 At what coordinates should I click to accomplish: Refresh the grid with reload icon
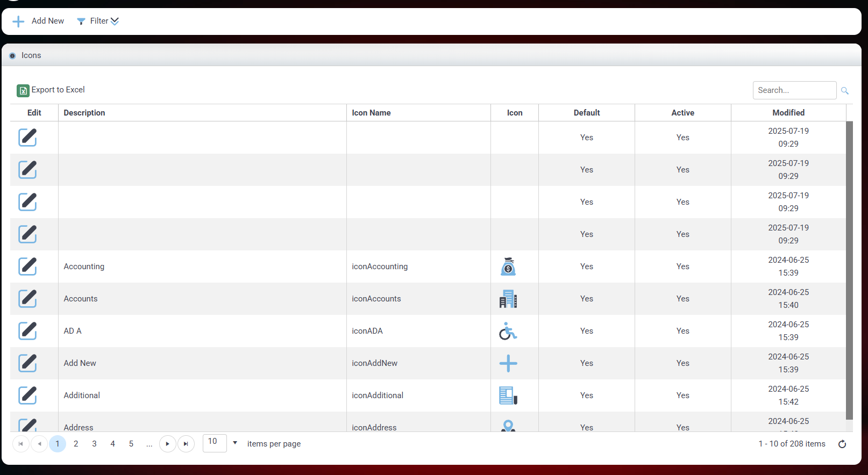coord(842,444)
